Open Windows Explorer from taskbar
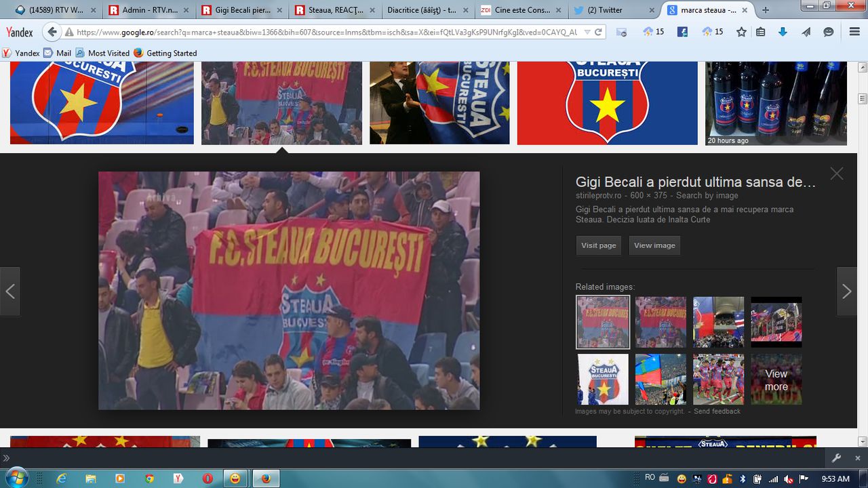The height and width of the screenshot is (488, 868). pos(91,479)
